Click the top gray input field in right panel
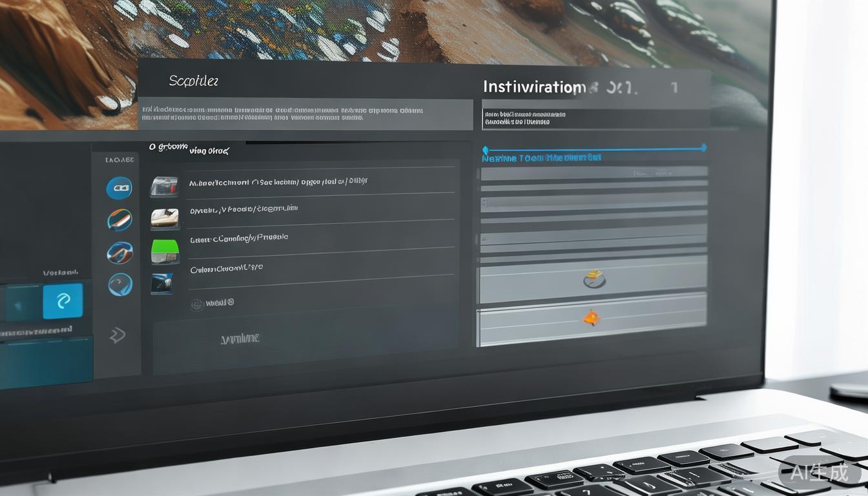Image resolution: width=868 pixels, height=496 pixels. (593, 173)
